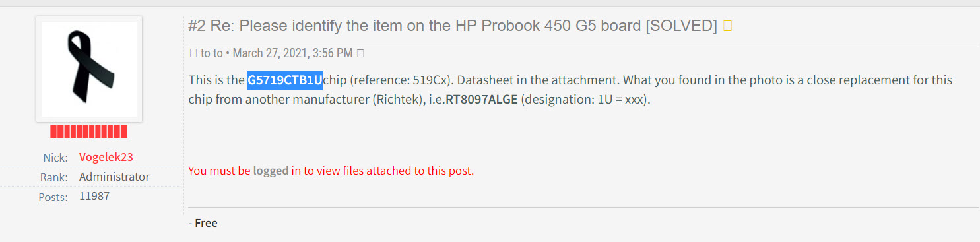Click the red rank bar under avatar

[88, 131]
